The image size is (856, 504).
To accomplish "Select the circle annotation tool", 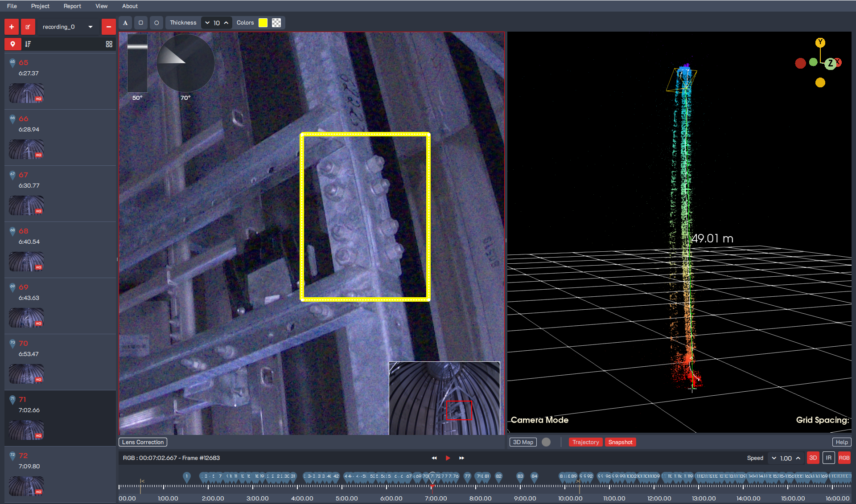I will 156,23.
